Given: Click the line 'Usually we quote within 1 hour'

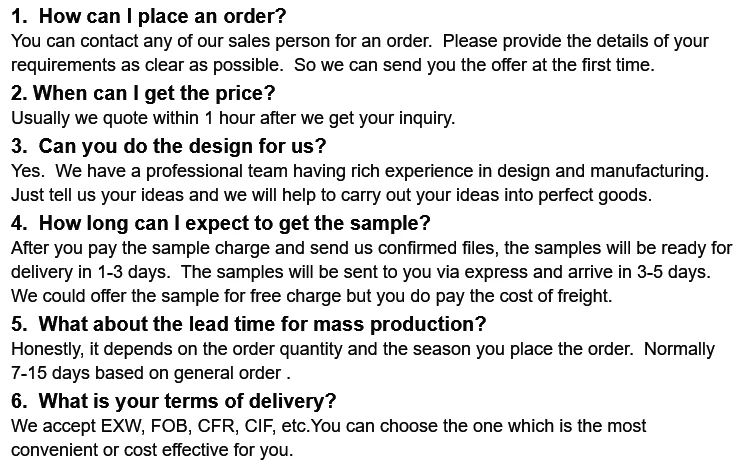Looking at the screenshot, I should [233, 118].
